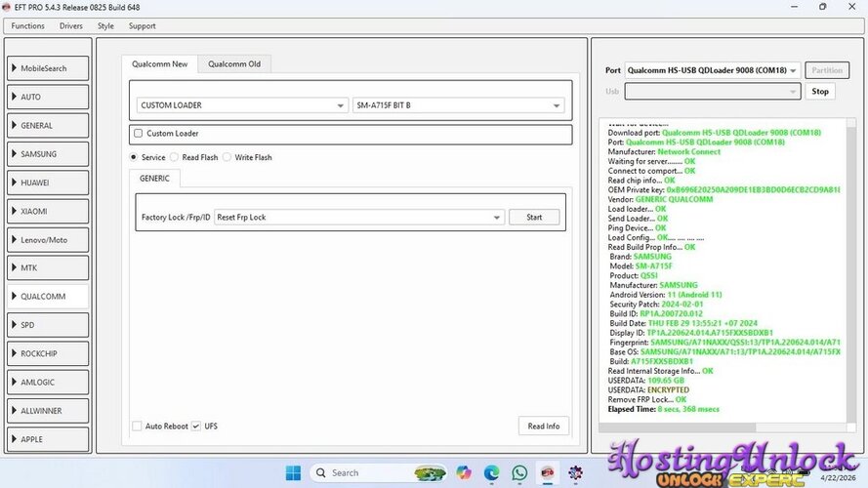
Task: Uncheck the UFS checkbox
Action: coord(196,427)
